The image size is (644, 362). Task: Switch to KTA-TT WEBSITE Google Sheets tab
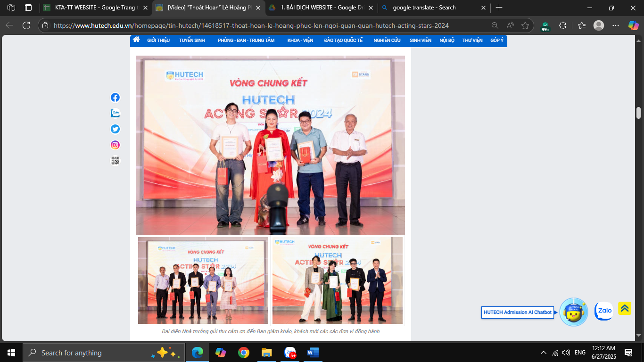click(94, 8)
